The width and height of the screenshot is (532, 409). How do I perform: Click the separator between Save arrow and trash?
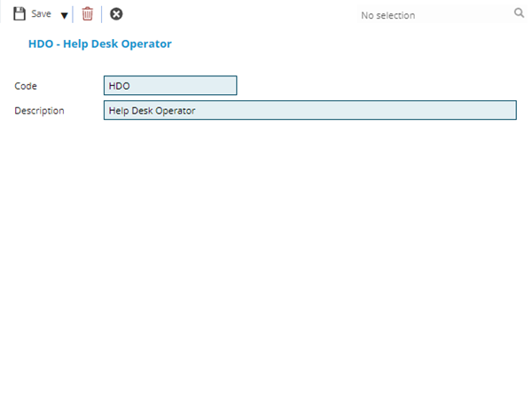74,14
